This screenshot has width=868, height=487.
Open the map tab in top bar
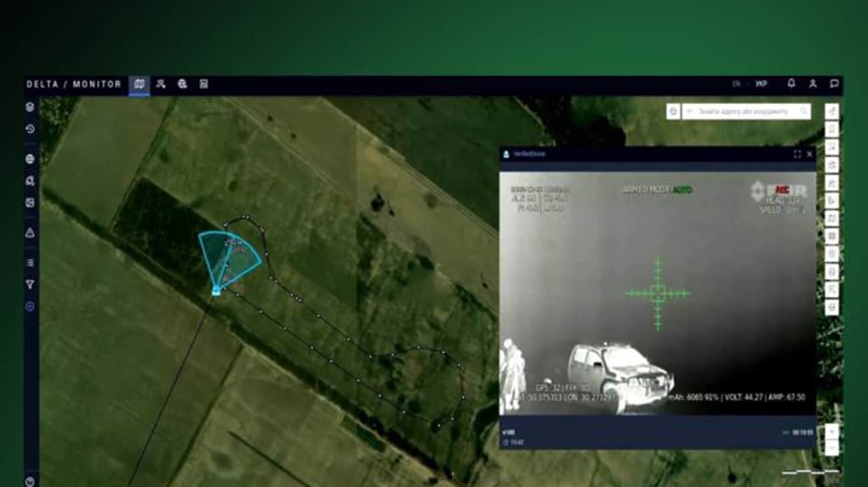click(139, 84)
